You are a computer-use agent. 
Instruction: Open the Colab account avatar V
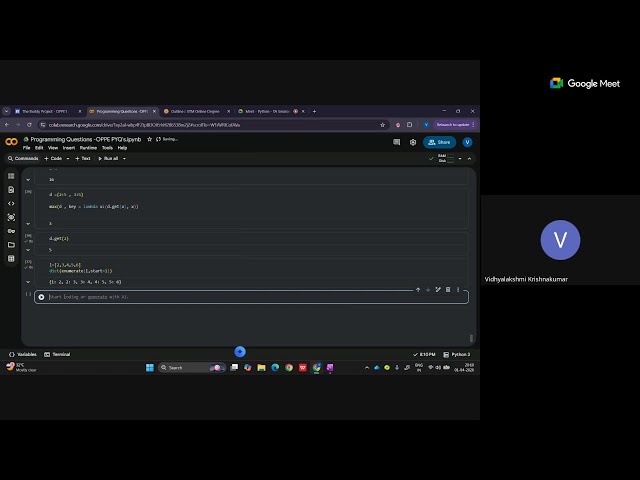(x=467, y=142)
